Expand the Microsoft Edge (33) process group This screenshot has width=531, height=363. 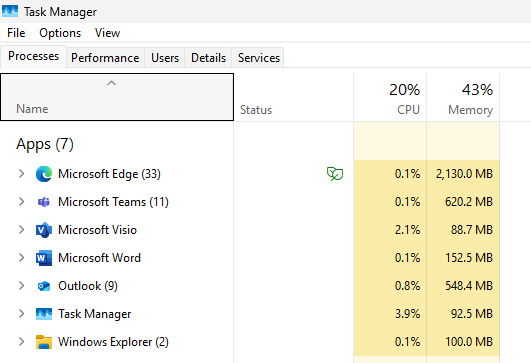21,174
